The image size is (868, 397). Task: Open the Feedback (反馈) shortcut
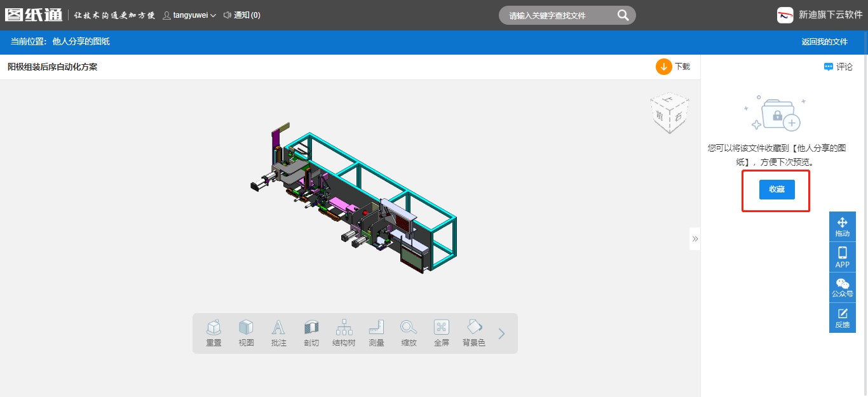[x=843, y=318]
